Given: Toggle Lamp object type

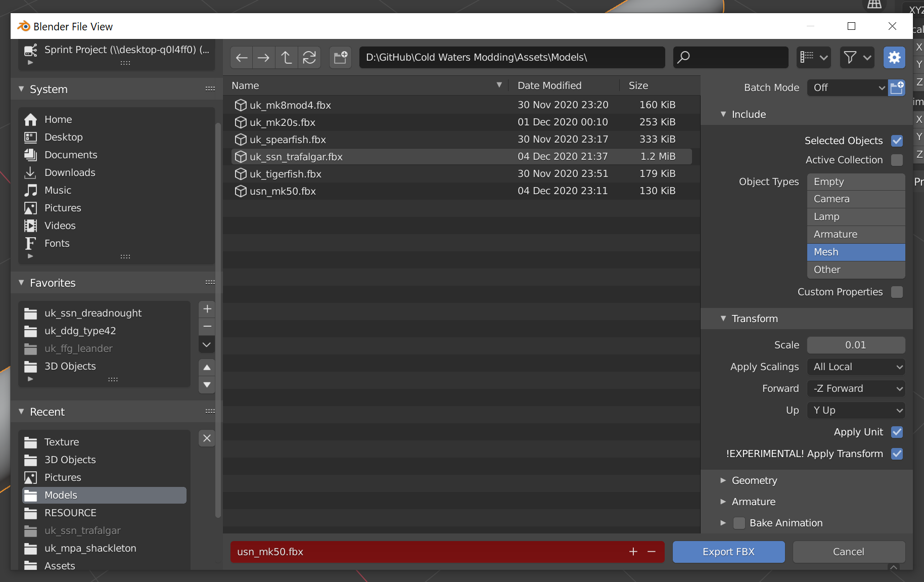Looking at the screenshot, I should (856, 216).
